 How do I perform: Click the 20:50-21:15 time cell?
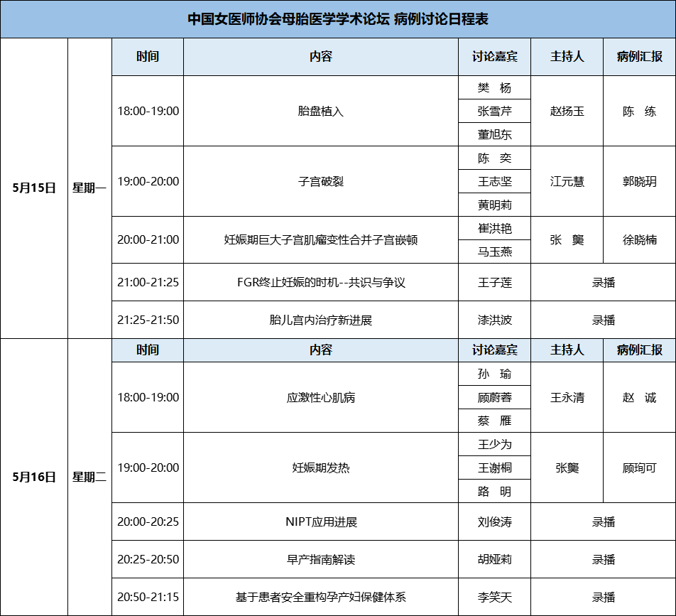148,597
